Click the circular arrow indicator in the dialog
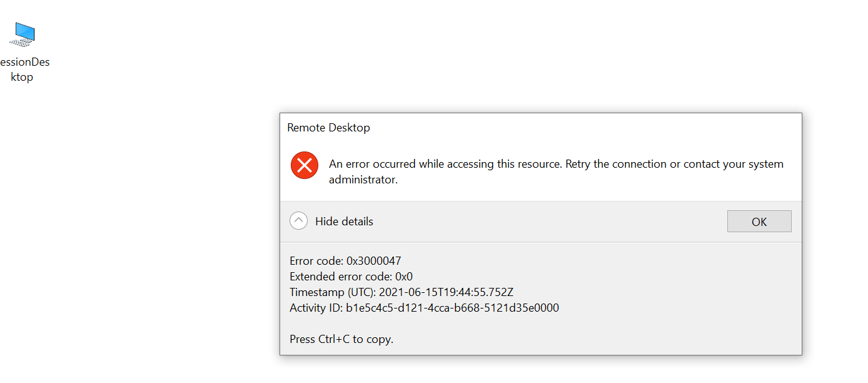Screen dimensions: 868x383 coord(299,220)
